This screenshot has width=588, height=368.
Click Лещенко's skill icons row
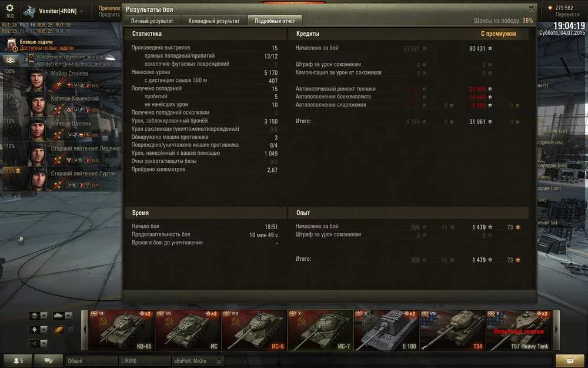click(x=78, y=160)
